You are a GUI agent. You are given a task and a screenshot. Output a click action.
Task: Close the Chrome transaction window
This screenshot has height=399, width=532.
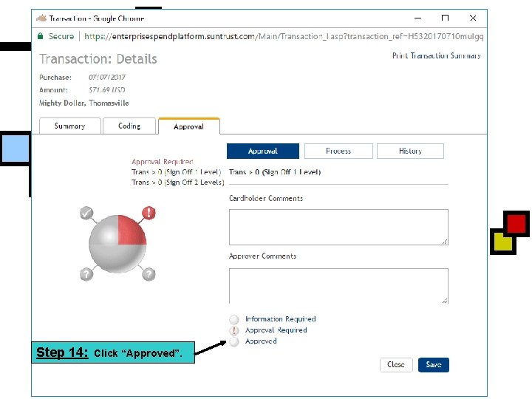pos(473,18)
